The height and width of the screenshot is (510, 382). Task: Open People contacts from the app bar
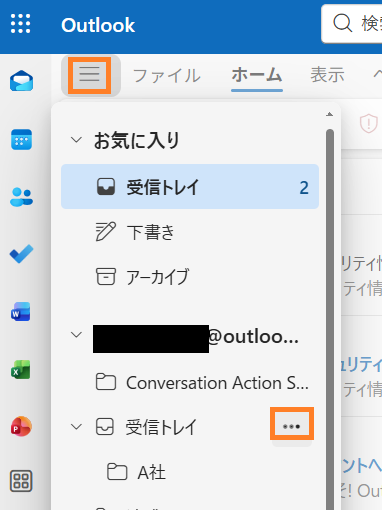(x=21, y=197)
